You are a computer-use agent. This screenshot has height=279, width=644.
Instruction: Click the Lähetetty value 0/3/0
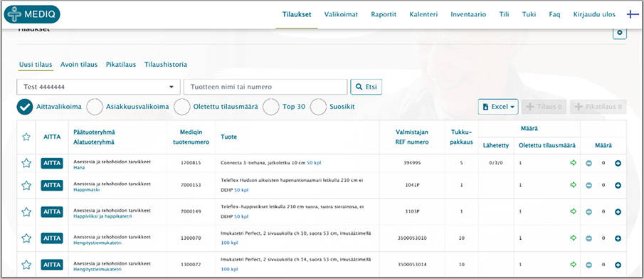(496, 163)
